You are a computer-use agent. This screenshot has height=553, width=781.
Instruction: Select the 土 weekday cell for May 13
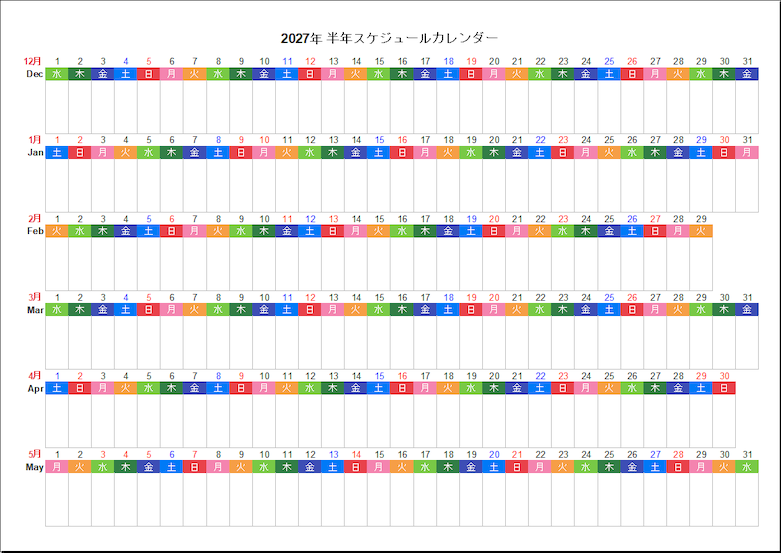(333, 467)
